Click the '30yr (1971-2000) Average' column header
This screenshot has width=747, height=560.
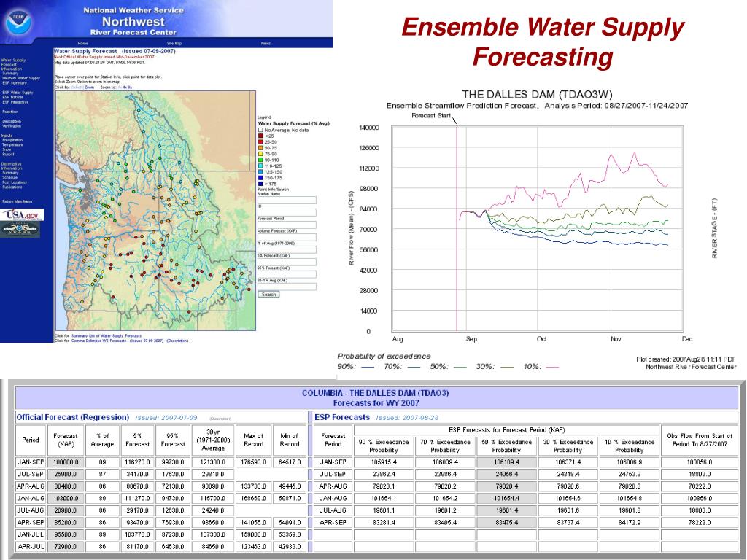[x=213, y=440]
